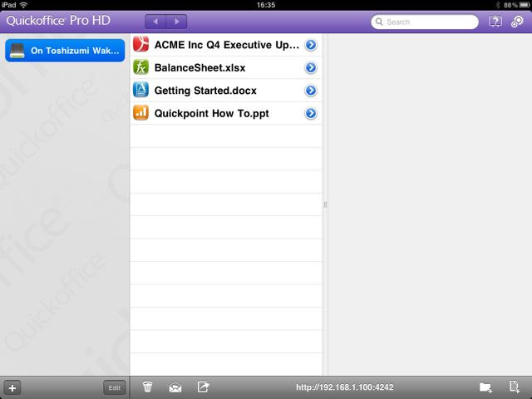Click the presentation icon for Quickpoint How To.ppt
The image size is (532, 399).
click(x=140, y=113)
